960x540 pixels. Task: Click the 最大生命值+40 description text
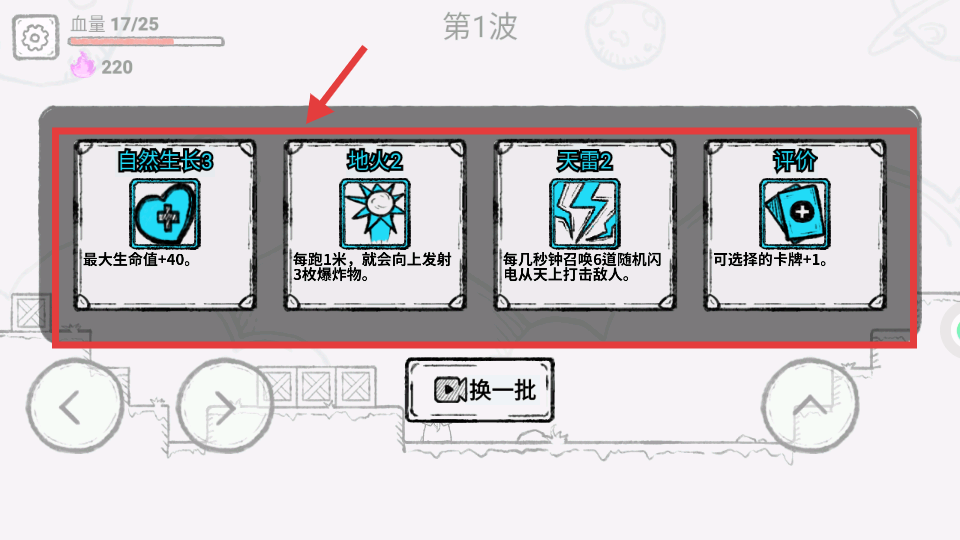coord(138,260)
